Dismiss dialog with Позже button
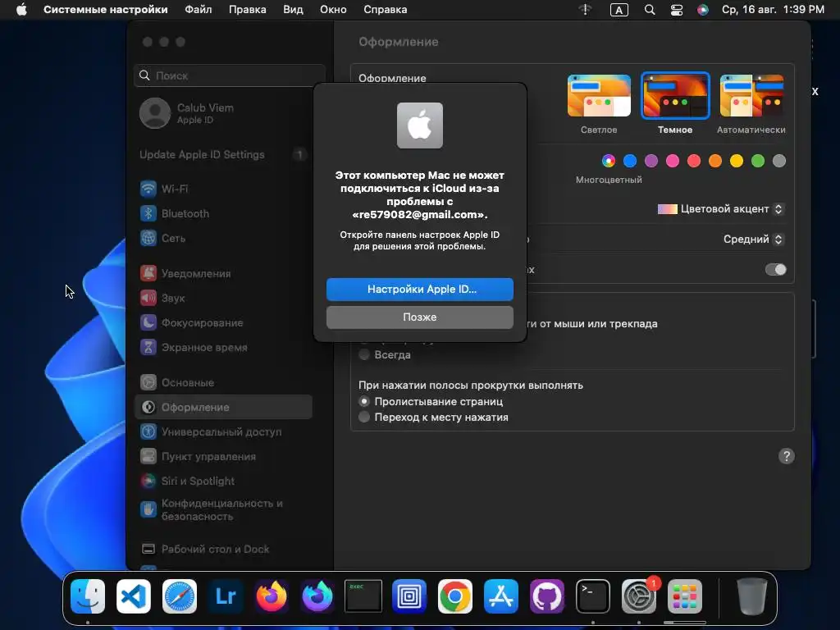 point(420,317)
